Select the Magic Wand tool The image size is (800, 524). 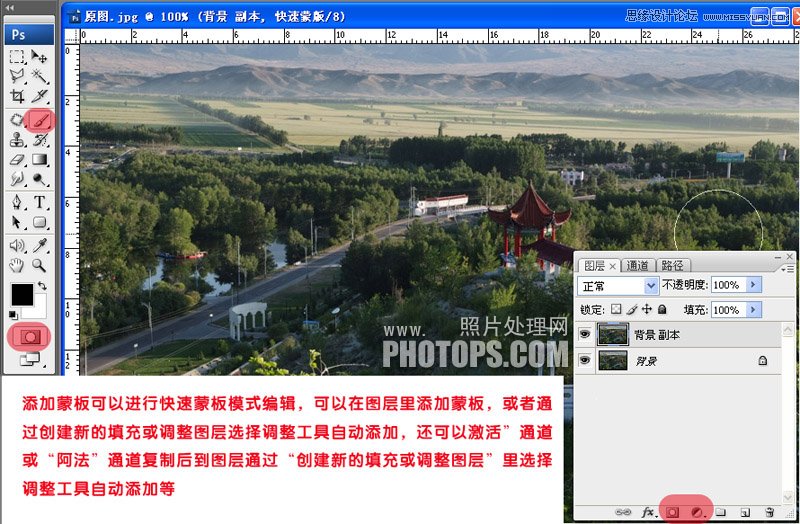(x=39, y=76)
